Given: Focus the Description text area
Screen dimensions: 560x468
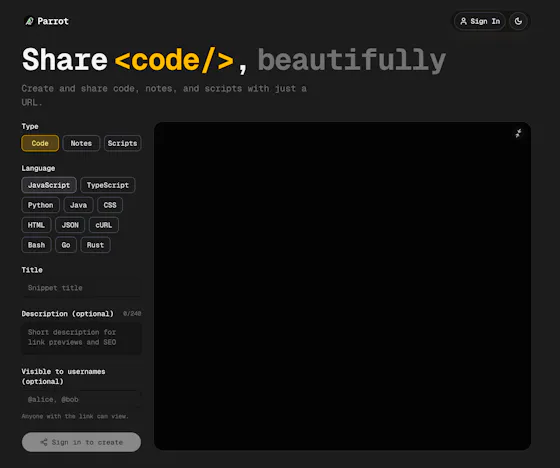Looking at the screenshot, I should [x=81, y=338].
